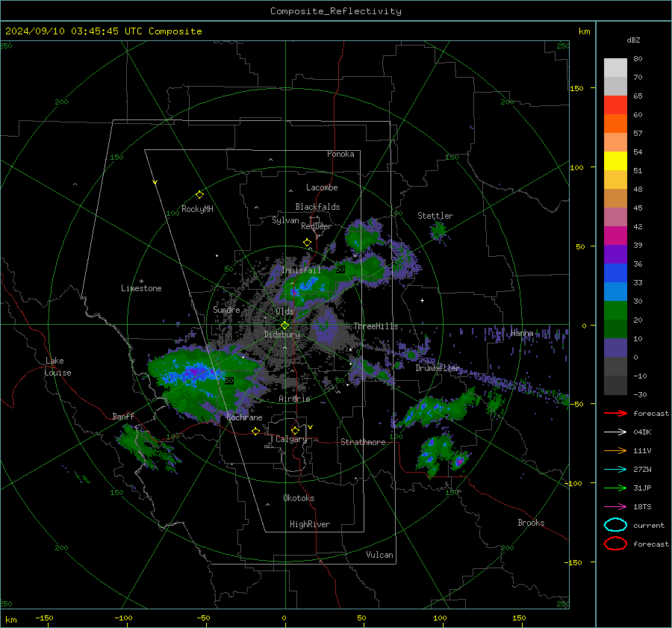Click the yellow diamond marker below Cochrane
Screen dimensions: 672x628
point(255,431)
